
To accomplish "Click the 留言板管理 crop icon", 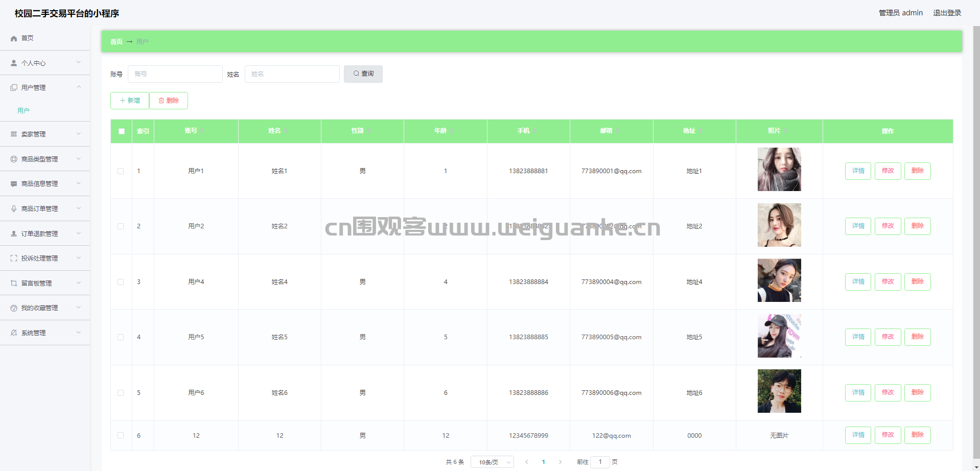I will click(14, 283).
